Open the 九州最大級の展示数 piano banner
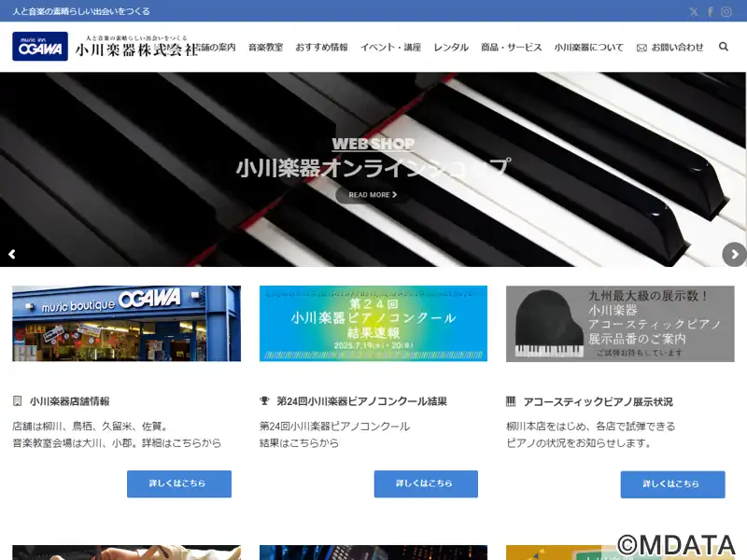 [x=620, y=324]
